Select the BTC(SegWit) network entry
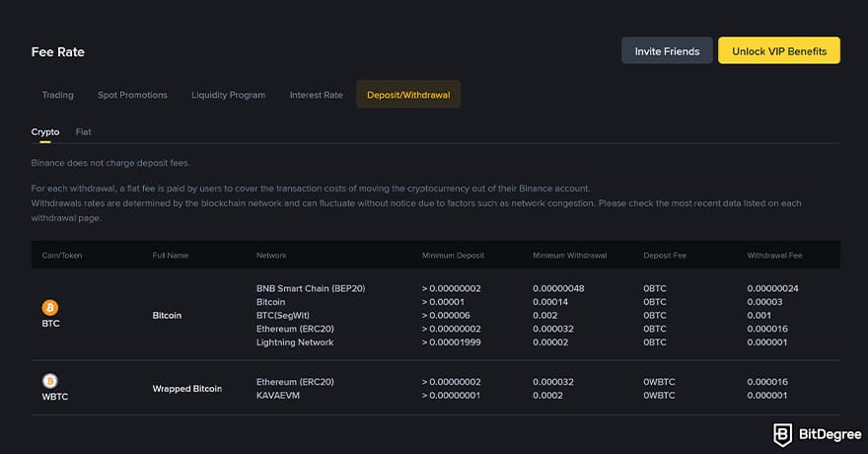This screenshot has height=454, width=868. (x=283, y=315)
